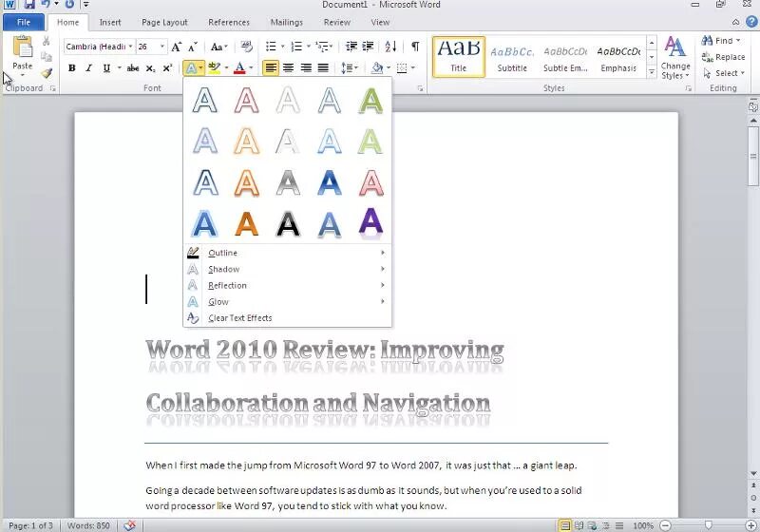The width and height of the screenshot is (760, 532).
Task: Click the Sort A-Z icon
Action: [x=390, y=47]
